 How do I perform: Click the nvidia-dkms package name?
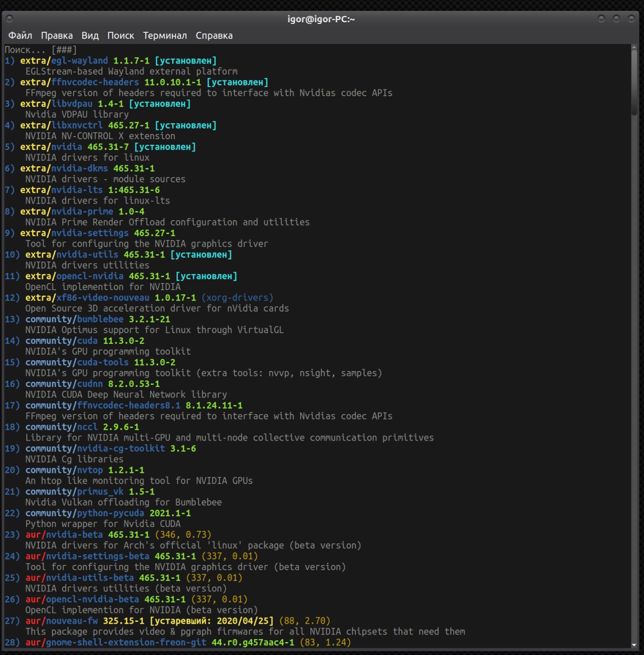[79, 168]
